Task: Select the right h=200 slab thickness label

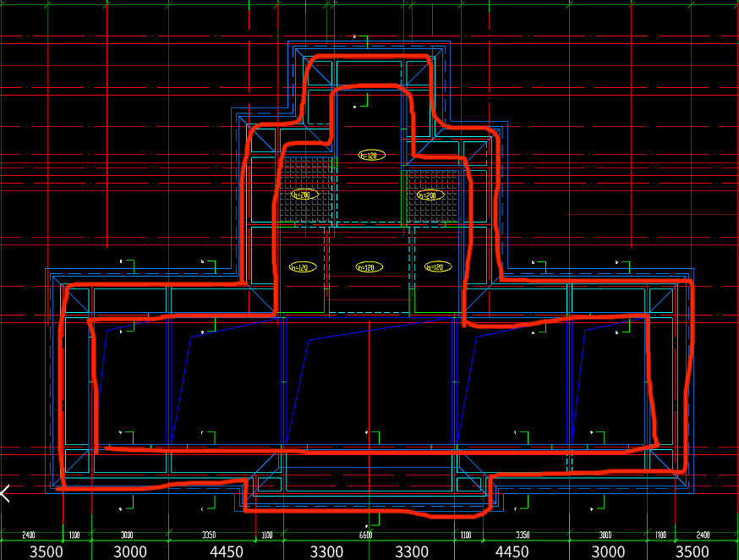Action: coord(430,195)
